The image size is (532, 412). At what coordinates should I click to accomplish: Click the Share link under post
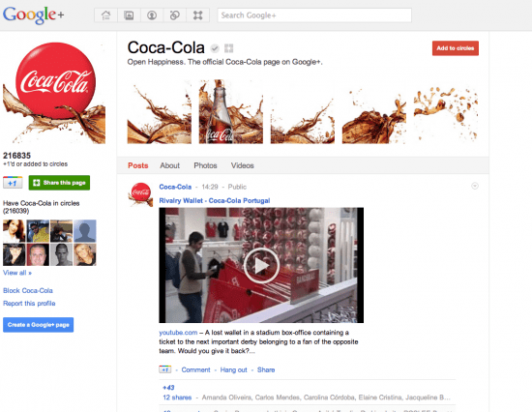(x=266, y=369)
